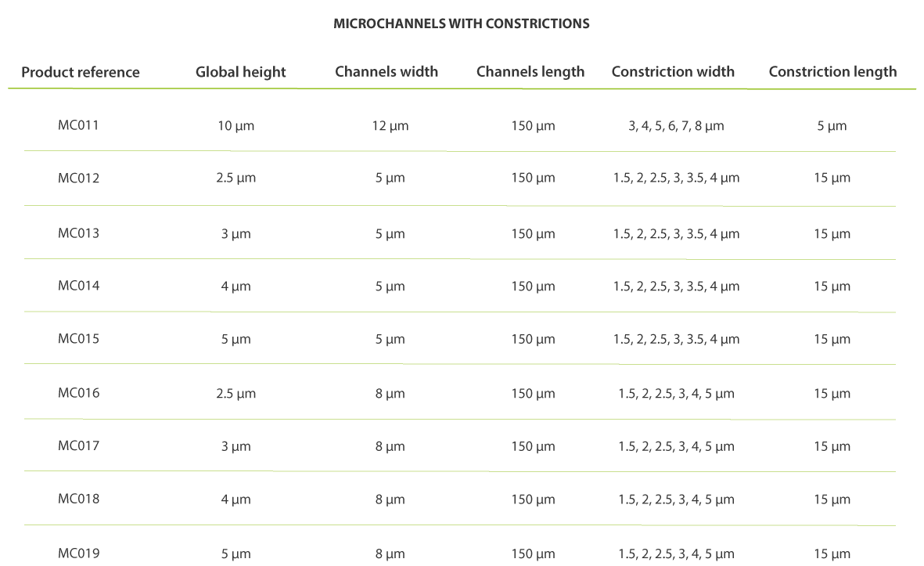The height and width of the screenshot is (566, 924).
Task: Select the Channels length column header
Action: [x=530, y=72]
